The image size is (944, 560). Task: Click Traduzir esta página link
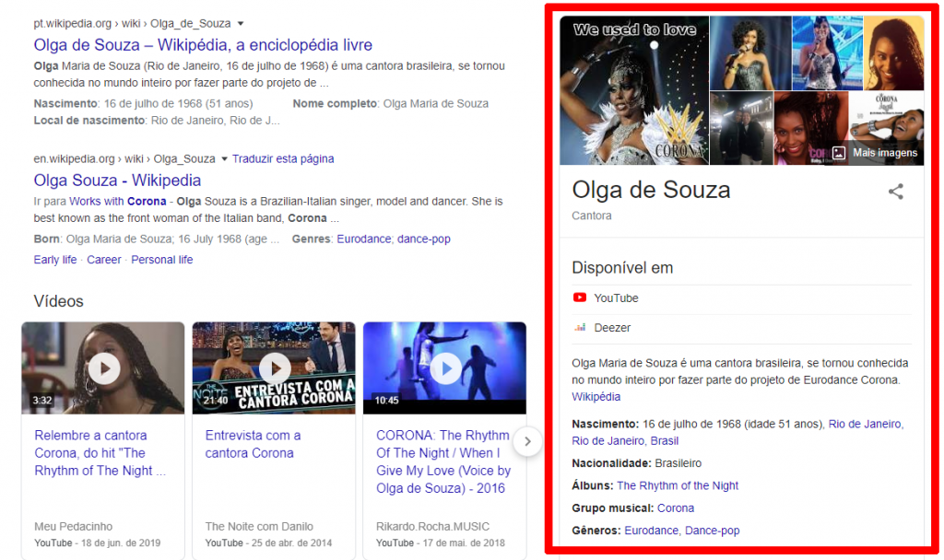[283, 158]
